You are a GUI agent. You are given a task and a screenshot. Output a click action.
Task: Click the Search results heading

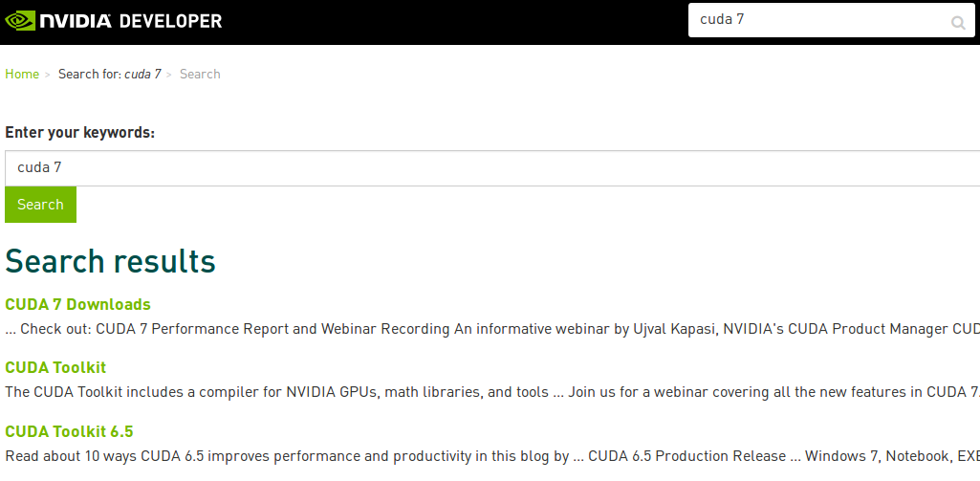(111, 261)
